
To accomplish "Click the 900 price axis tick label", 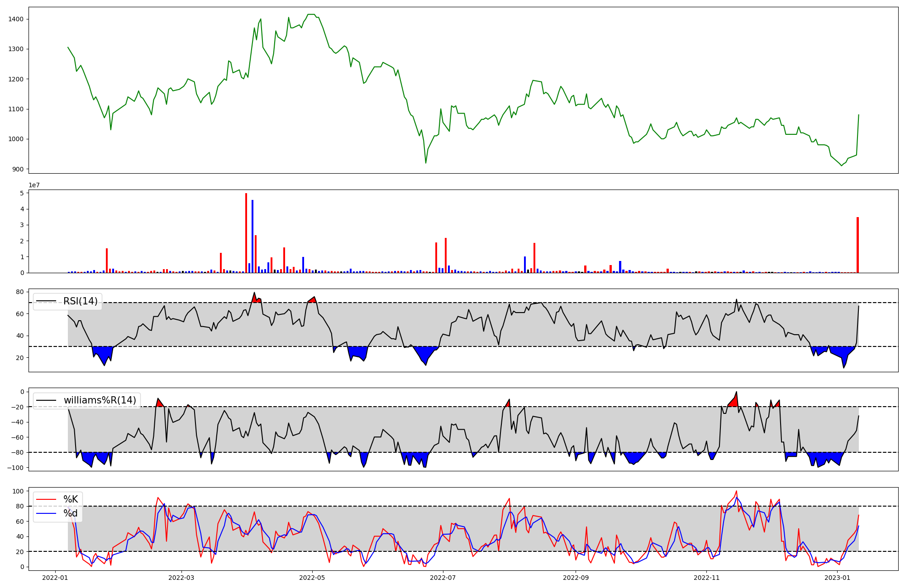I will point(18,169).
